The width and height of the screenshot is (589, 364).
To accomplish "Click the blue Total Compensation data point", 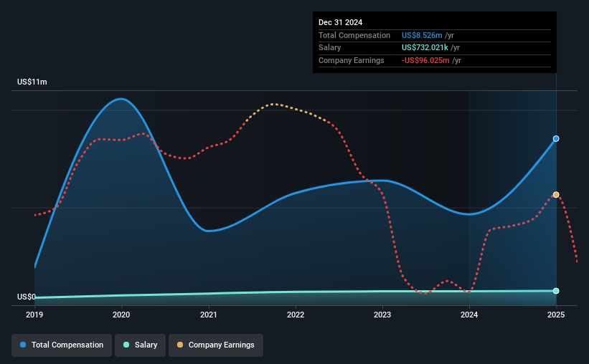I will click(556, 139).
